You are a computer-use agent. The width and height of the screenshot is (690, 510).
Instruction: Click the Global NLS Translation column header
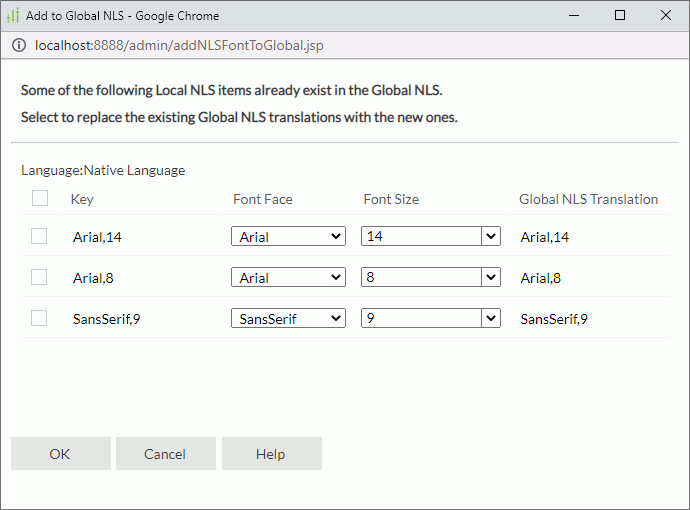(x=588, y=199)
